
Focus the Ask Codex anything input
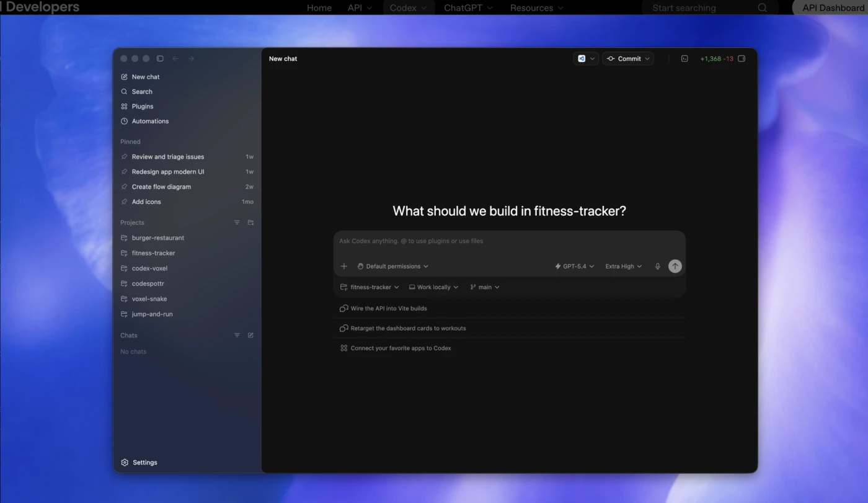coord(509,241)
